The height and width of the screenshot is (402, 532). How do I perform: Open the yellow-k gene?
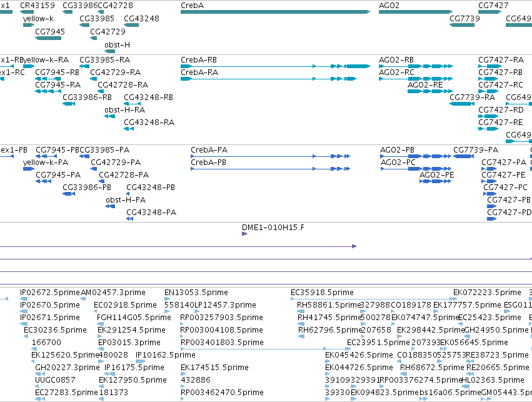(29, 25)
